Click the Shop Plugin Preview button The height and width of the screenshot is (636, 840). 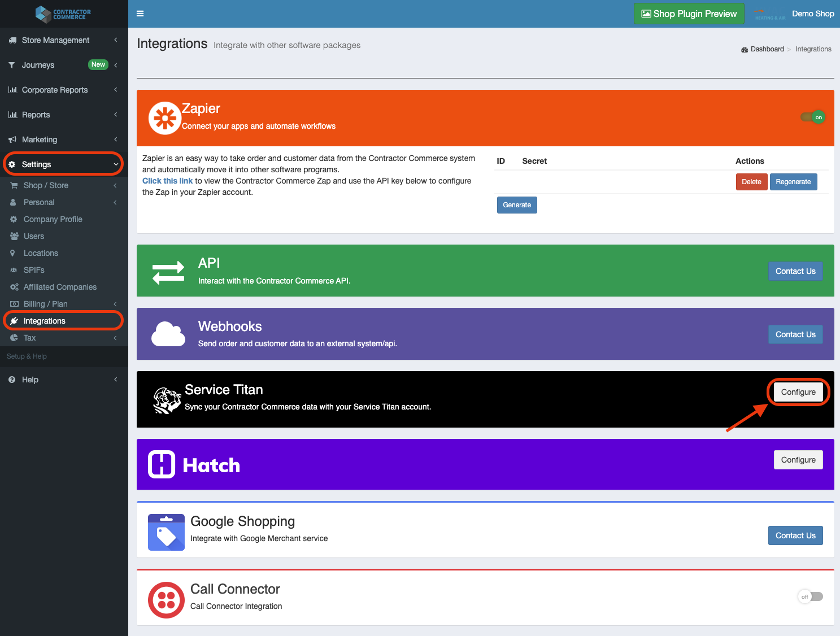[x=689, y=14]
